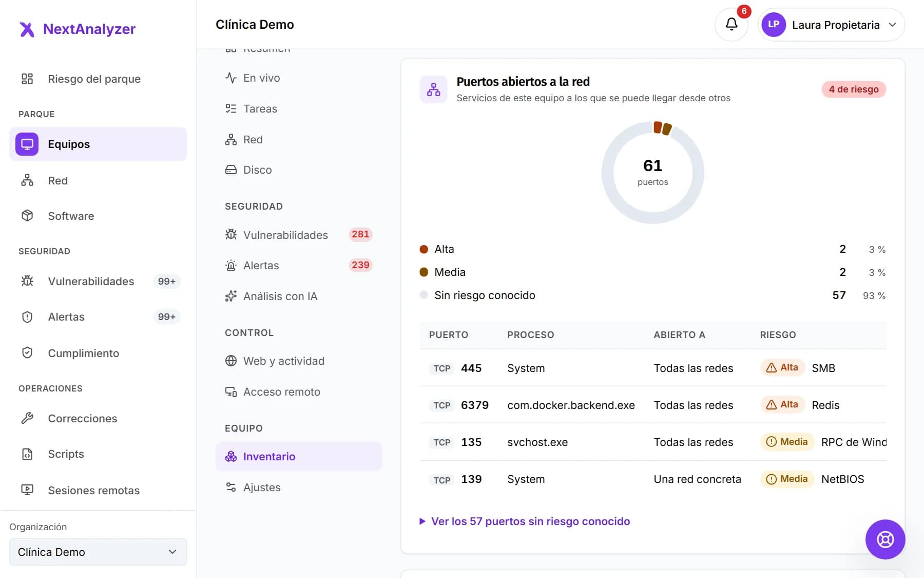Click the Software package icon
924x578 pixels.
coord(27,216)
